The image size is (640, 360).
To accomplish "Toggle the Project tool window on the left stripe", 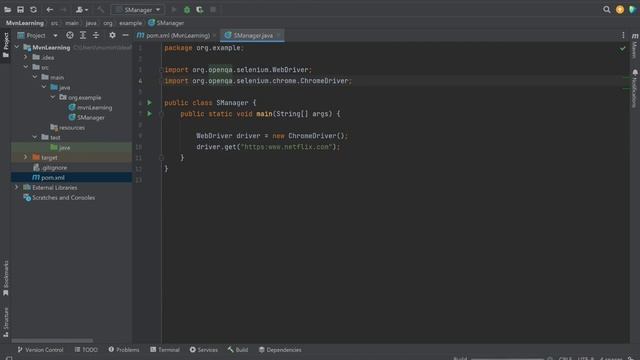I will pos(6,45).
